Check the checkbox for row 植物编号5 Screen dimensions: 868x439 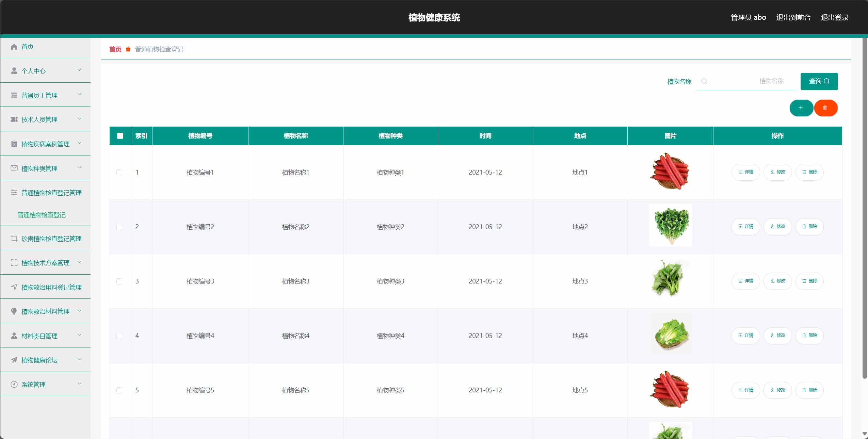click(x=119, y=390)
